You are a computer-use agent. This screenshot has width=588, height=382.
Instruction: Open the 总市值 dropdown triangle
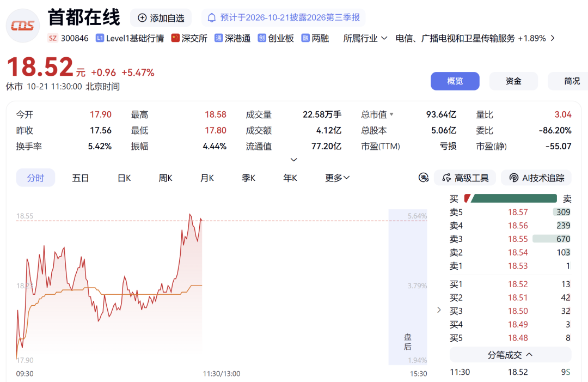(x=391, y=114)
